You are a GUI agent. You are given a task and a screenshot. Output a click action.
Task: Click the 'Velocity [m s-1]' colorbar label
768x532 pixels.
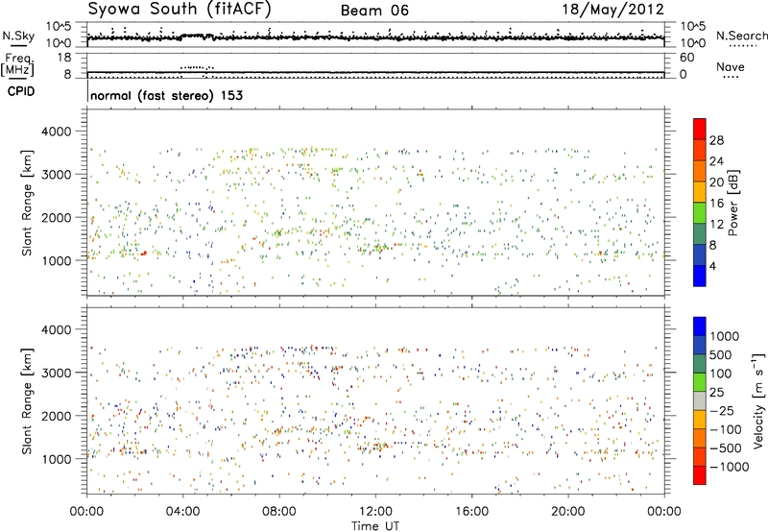[x=758, y=400]
